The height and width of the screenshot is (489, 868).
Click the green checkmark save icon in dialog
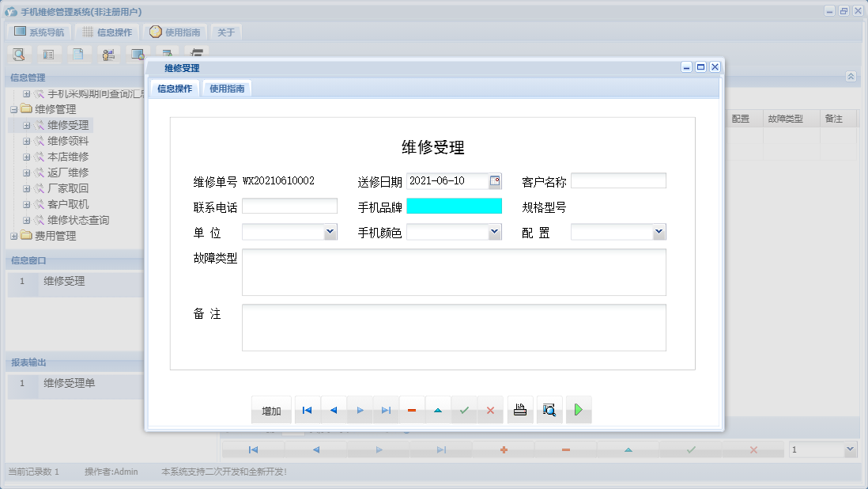click(464, 411)
